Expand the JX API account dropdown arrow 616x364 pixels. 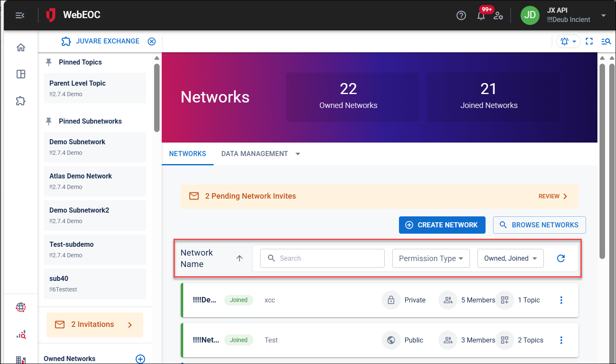point(603,16)
